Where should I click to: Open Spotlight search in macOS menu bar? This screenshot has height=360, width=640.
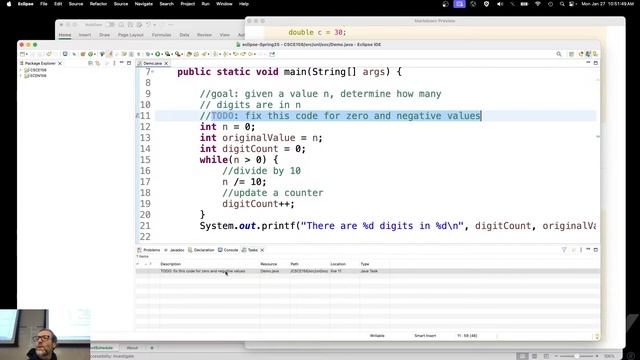[x=562, y=4]
